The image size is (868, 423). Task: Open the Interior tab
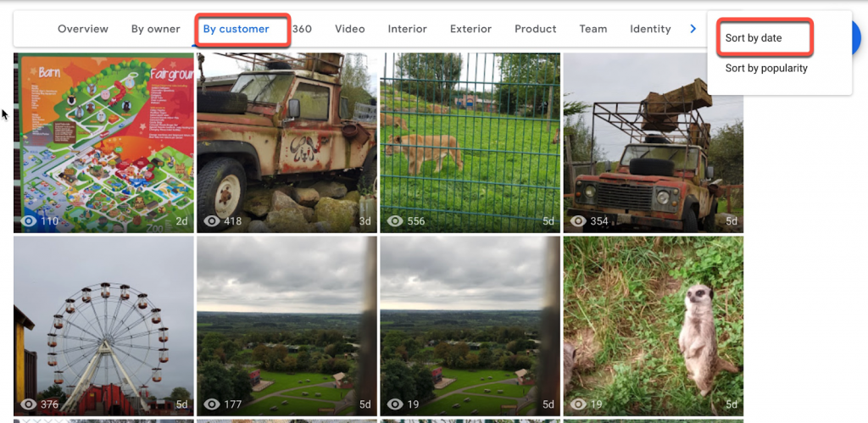pyautogui.click(x=408, y=29)
